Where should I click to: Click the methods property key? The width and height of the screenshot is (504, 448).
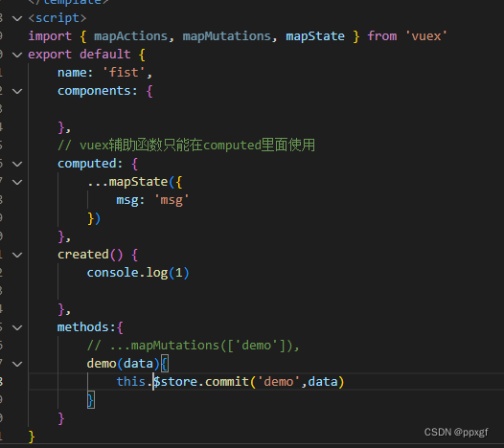83,327
